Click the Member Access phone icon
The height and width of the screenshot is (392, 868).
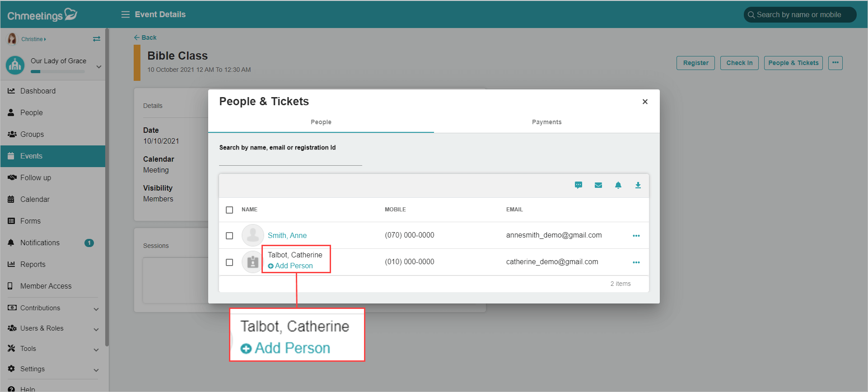[x=10, y=286]
